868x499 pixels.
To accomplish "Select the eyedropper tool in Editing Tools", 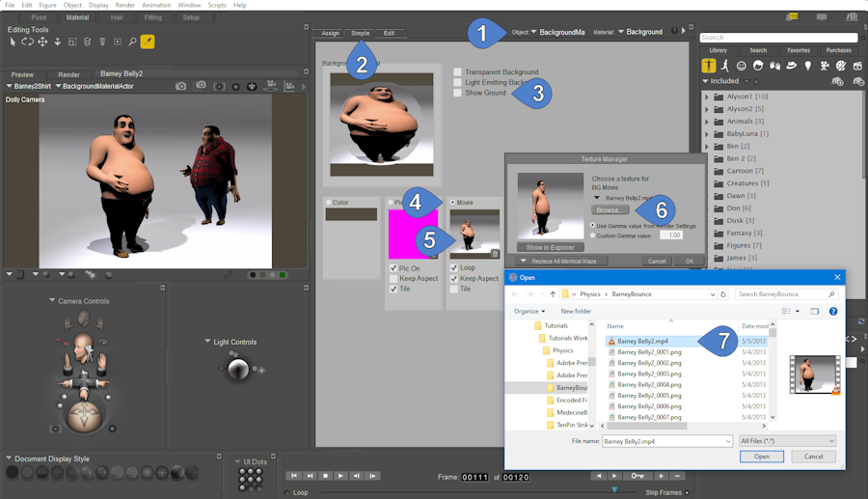I will [148, 42].
